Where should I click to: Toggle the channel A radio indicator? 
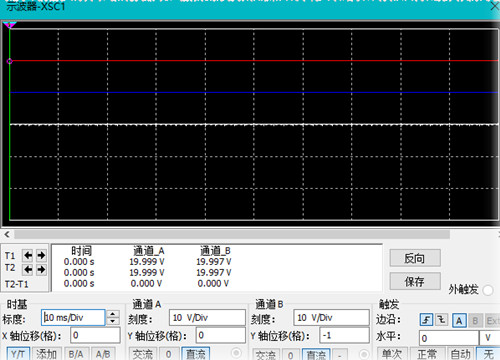236,353
